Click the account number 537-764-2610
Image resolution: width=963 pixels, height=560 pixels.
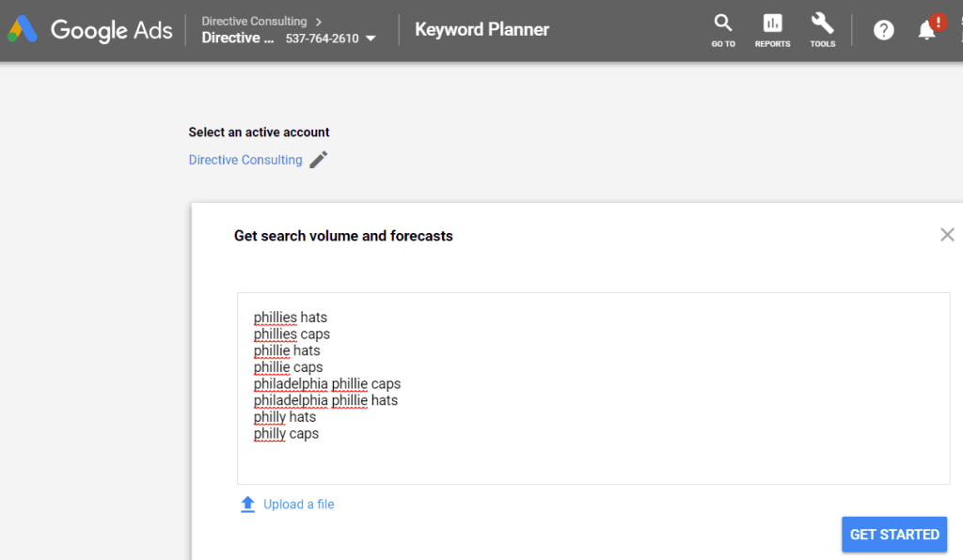tap(322, 38)
